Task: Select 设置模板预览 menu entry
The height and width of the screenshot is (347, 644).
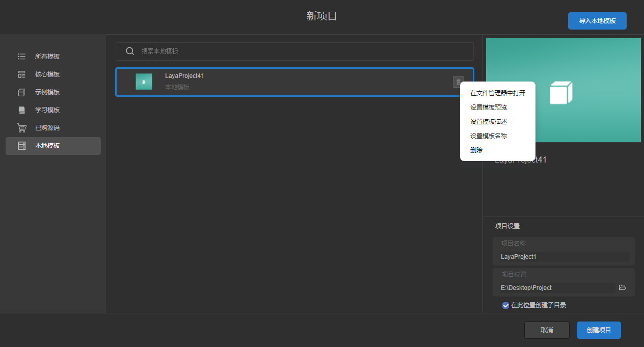Action: 488,108
